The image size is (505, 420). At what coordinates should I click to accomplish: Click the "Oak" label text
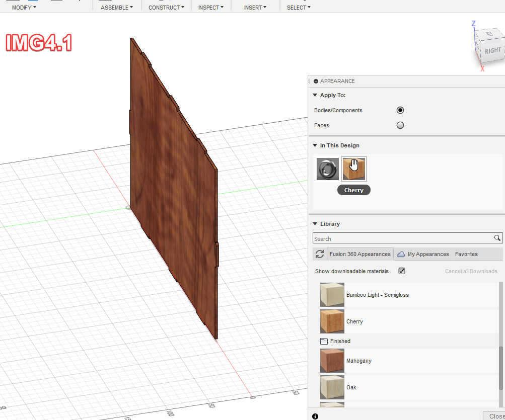pos(351,387)
